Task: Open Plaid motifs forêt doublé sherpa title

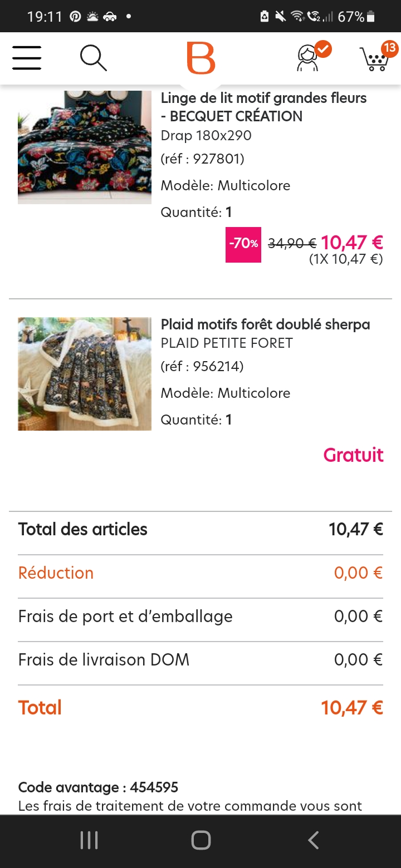Action: pyautogui.click(x=265, y=324)
